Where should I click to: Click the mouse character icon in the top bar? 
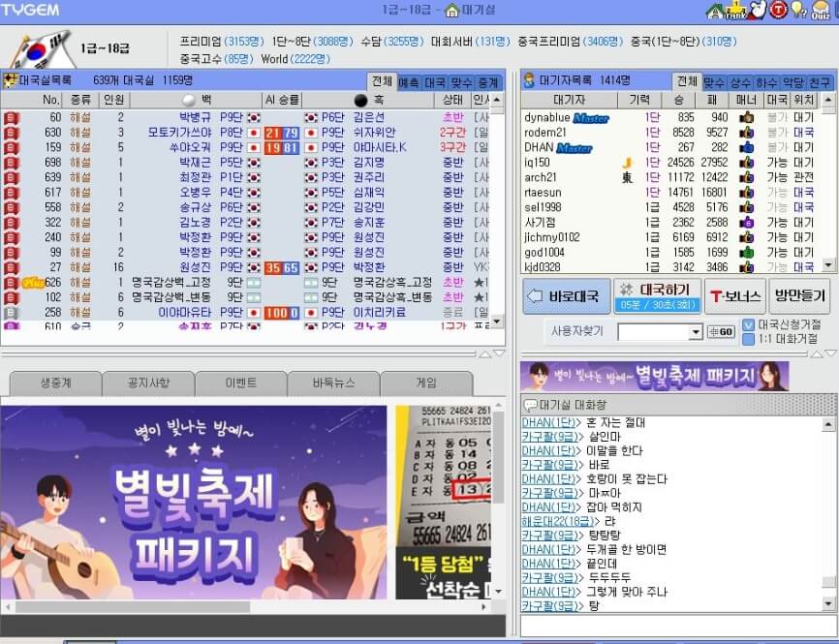pyautogui.click(x=758, y=12)
